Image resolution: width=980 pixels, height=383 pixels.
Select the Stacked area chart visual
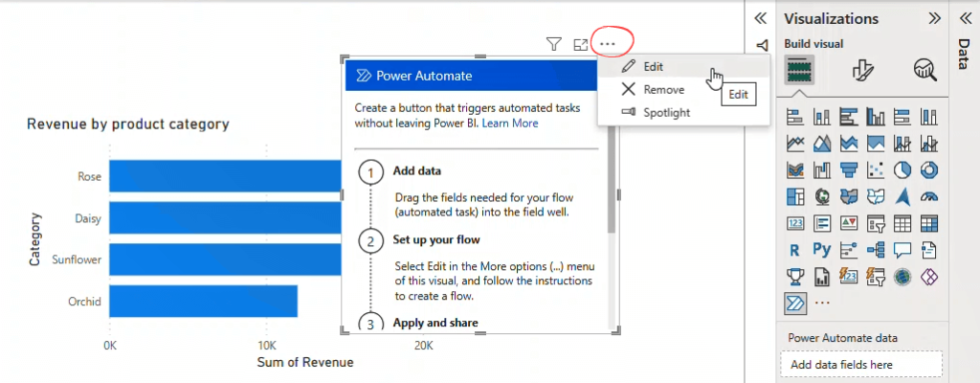[x=849, y=144]
